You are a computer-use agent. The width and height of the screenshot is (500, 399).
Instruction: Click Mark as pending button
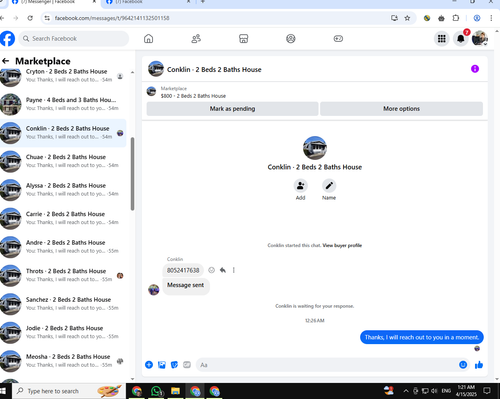coord(232,109)
